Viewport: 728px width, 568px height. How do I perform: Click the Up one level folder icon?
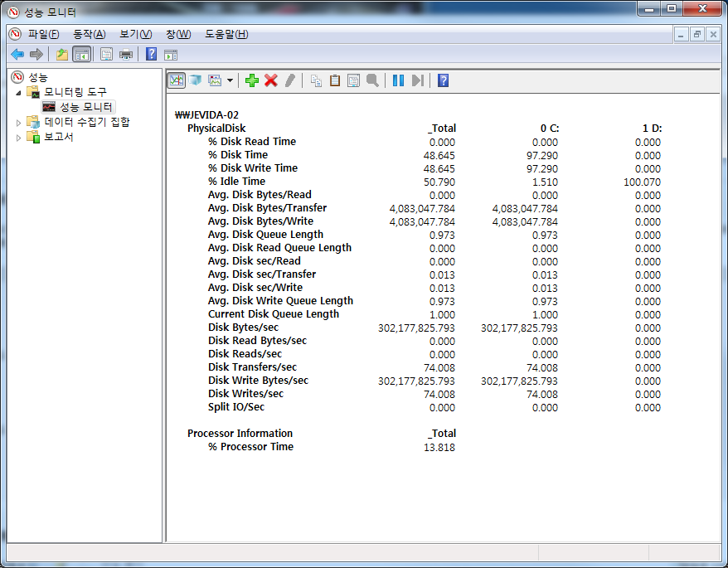pyautogui.click(x=61, y=55)
